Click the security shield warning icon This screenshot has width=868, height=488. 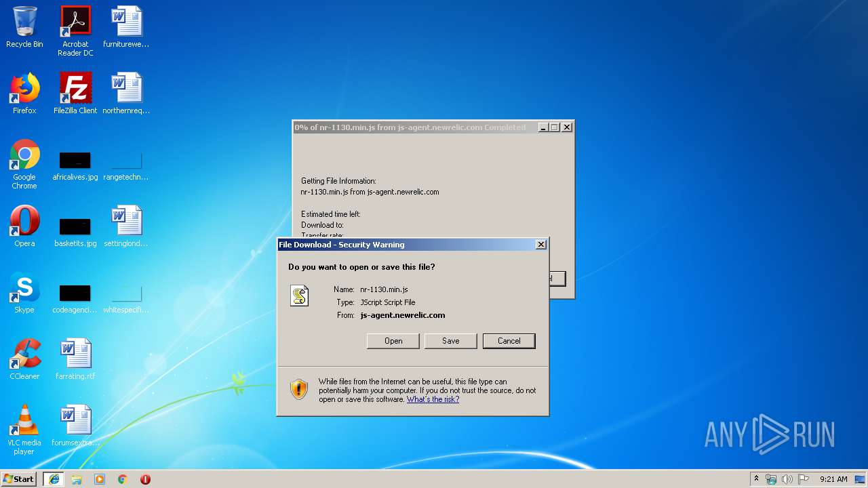coord(299,389)
